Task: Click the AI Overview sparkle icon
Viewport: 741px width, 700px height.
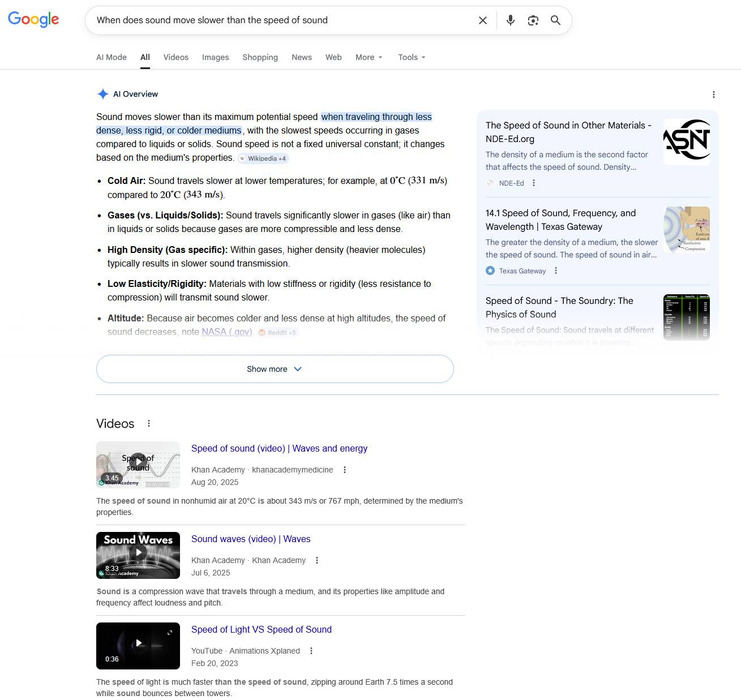Action: [102, 94]
